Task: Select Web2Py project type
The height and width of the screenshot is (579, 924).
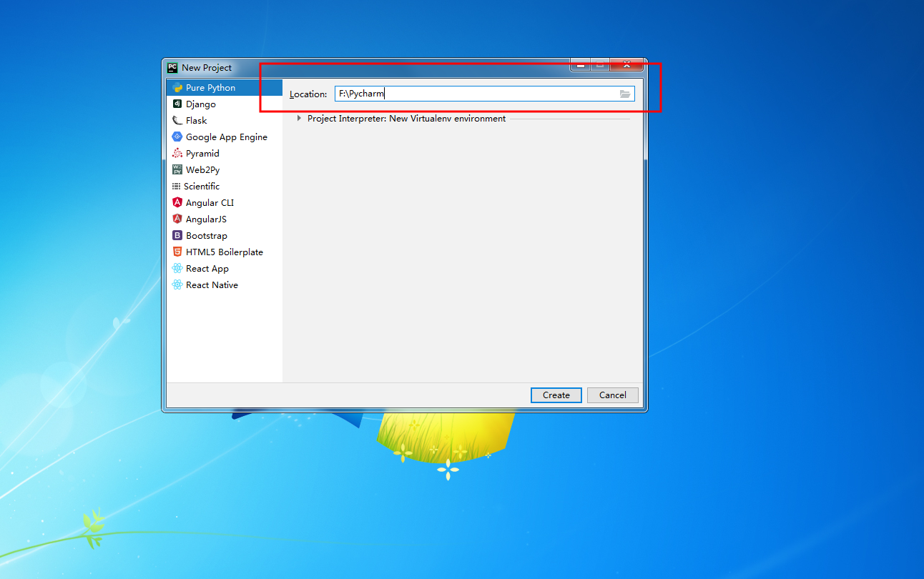Action: pyautogui.click(x=225, y=170)
